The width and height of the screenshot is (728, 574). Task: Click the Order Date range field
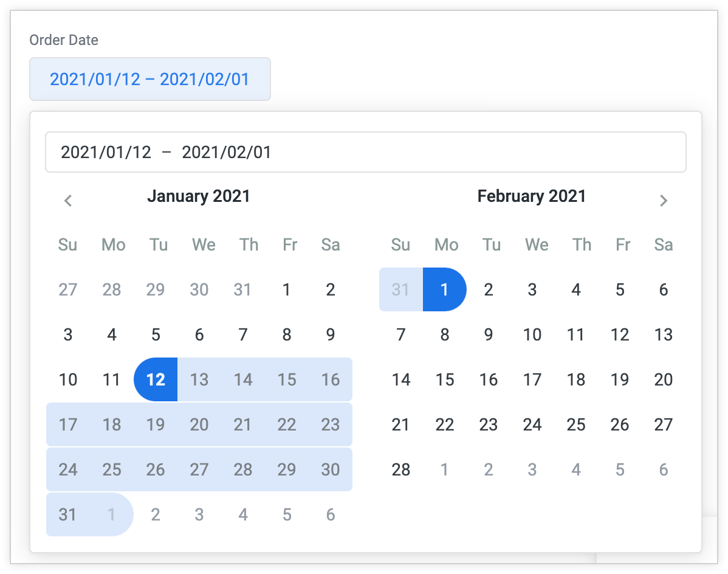[x=149, y=79]
